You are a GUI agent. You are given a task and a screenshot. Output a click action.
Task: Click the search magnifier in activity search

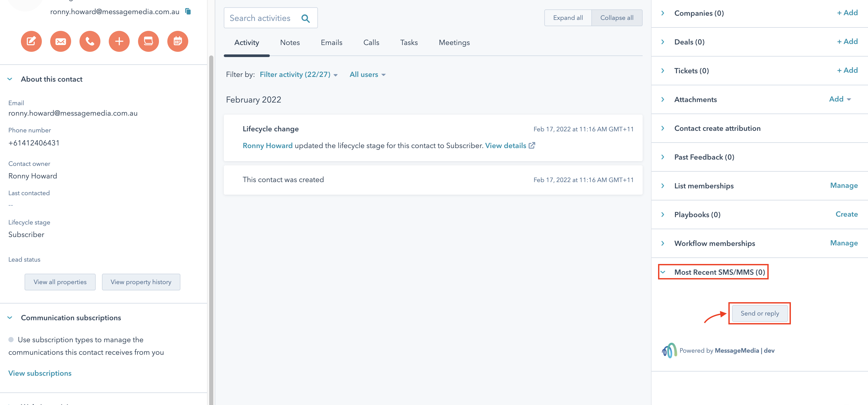tap(306, 18)
